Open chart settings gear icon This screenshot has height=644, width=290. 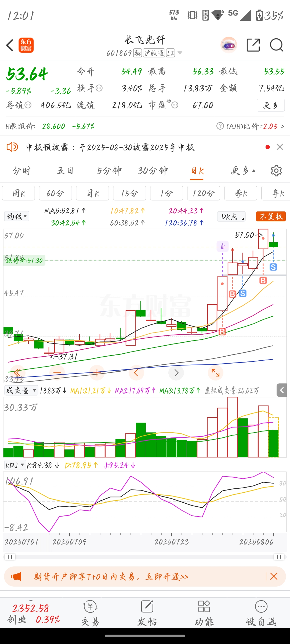click(x=276, y=171)
